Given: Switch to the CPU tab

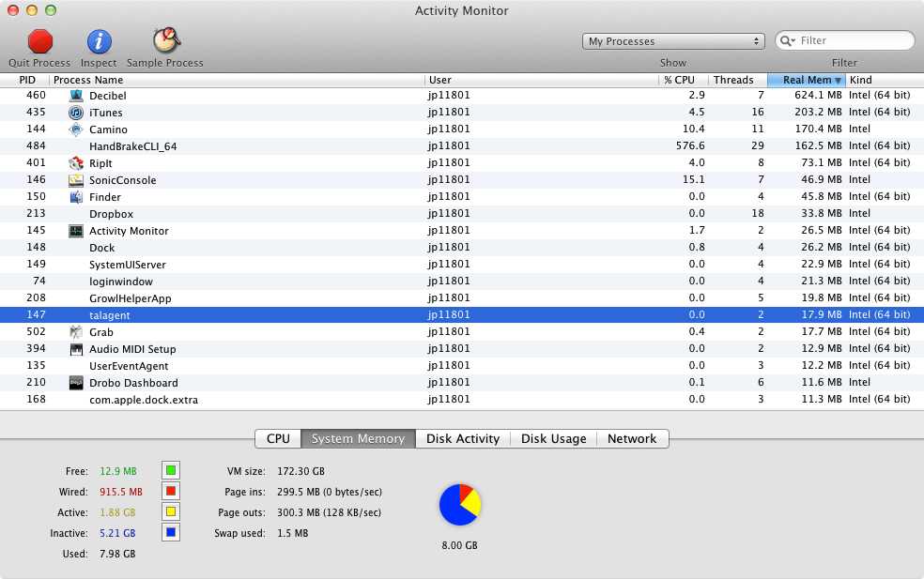Looking at the screenshot, I should tap(278, 438).
